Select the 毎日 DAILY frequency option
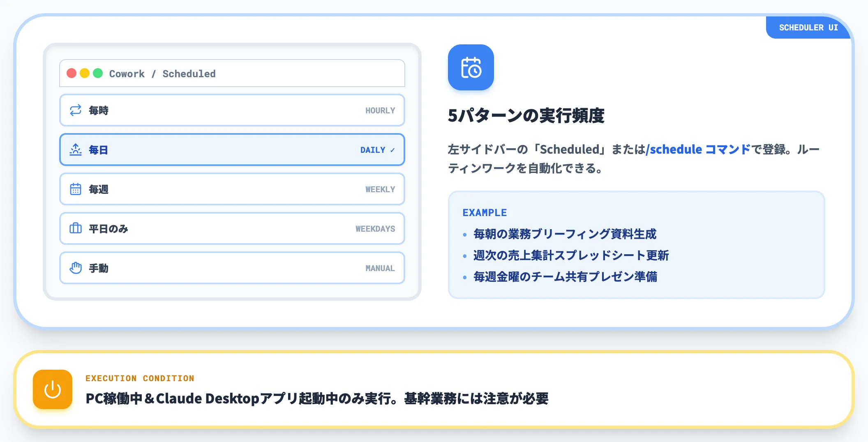The height and width of the screenshot is (442, 868). (232, 150)
